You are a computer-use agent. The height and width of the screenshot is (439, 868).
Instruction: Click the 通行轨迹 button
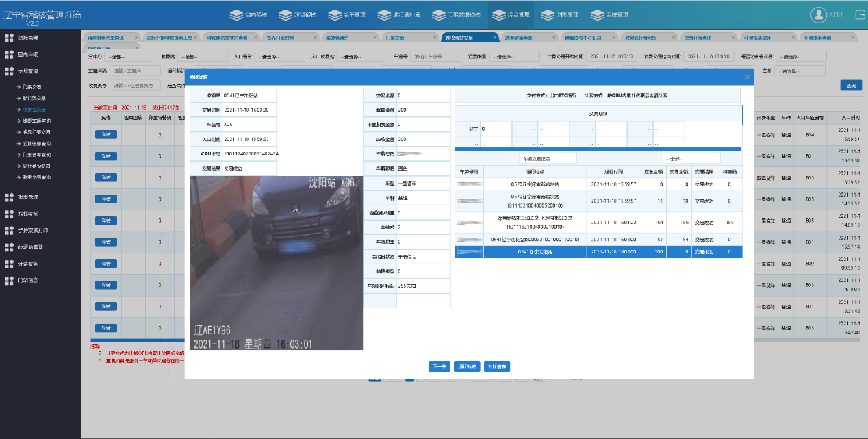tap(468, 366)
